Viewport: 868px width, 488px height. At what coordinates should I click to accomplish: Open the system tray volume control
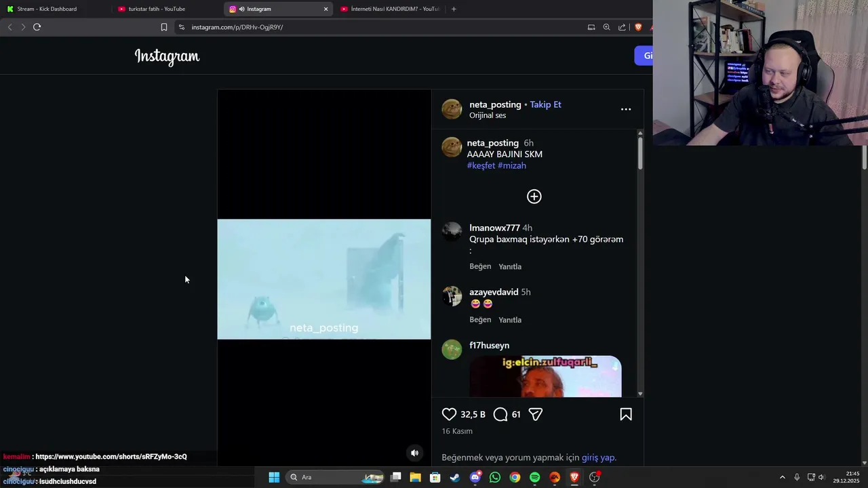tap(821, 477)
